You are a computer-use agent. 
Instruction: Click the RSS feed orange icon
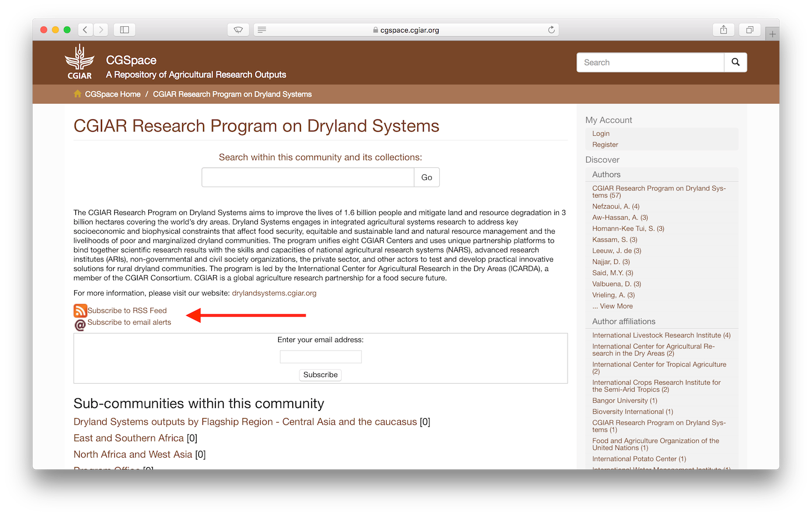[x=80, y=311]
